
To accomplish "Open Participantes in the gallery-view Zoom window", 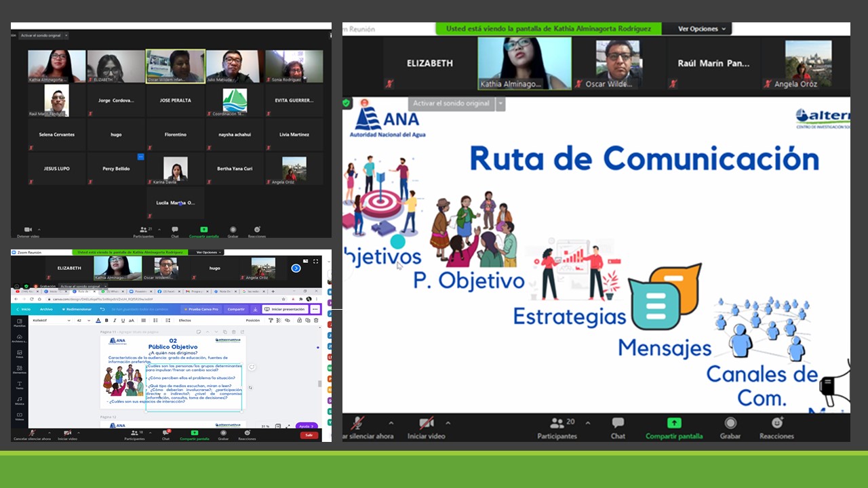I will pos(143,232).
